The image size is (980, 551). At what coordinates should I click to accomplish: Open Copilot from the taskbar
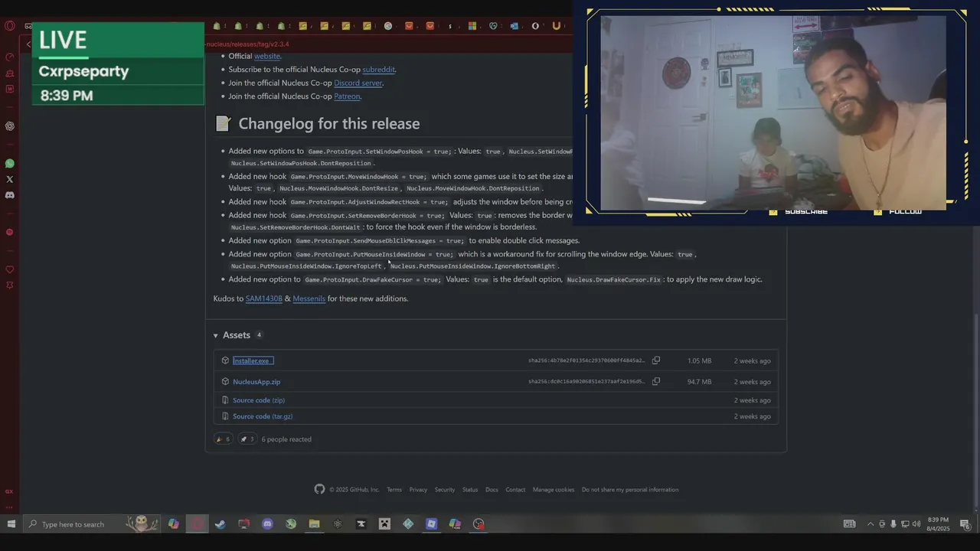(174, 524)
